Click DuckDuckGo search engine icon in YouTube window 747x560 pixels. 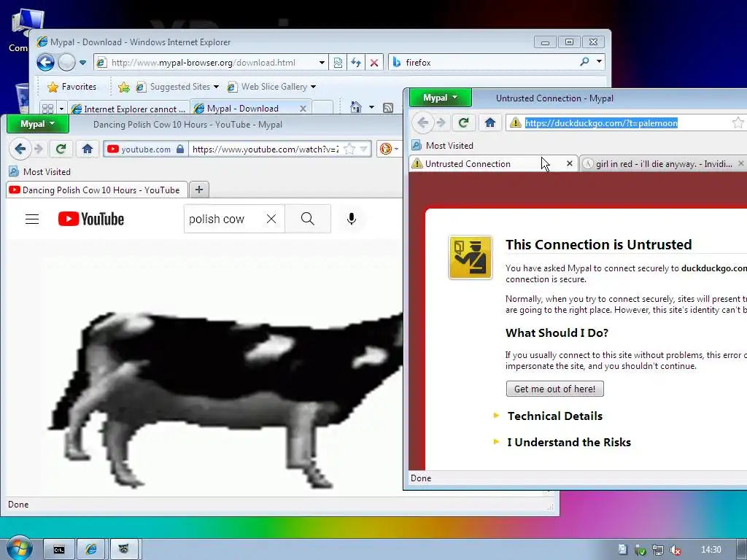386,149
